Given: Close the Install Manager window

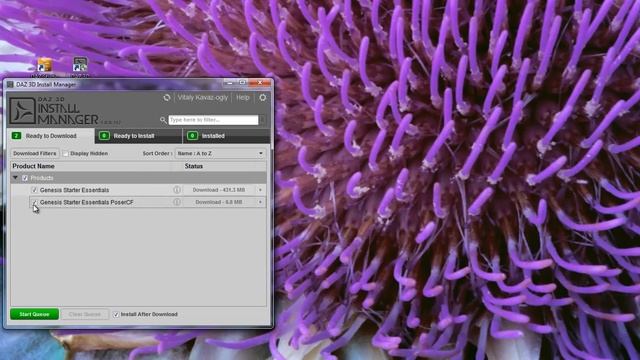Looking at the screenshot, I should coord(260,83).
